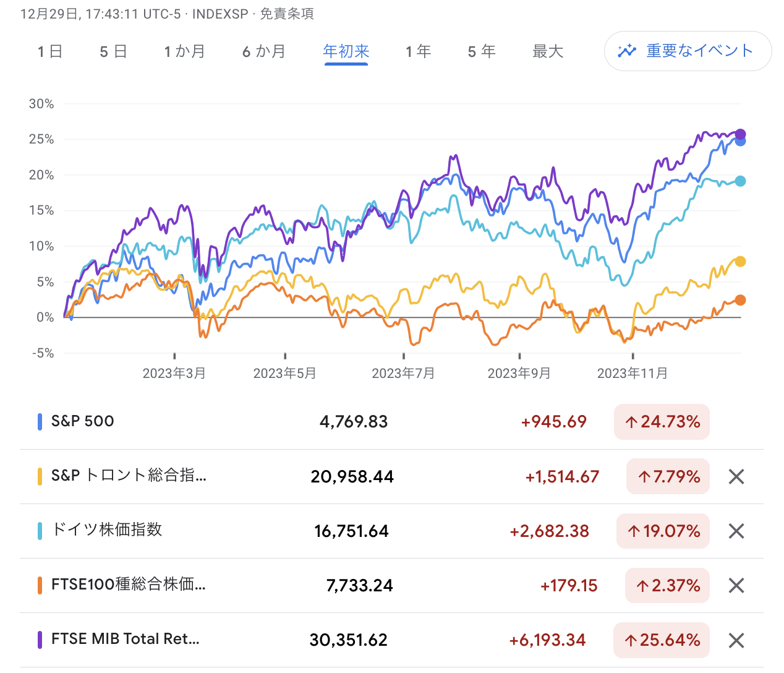Click the value 7,733.24

point(360,586)
